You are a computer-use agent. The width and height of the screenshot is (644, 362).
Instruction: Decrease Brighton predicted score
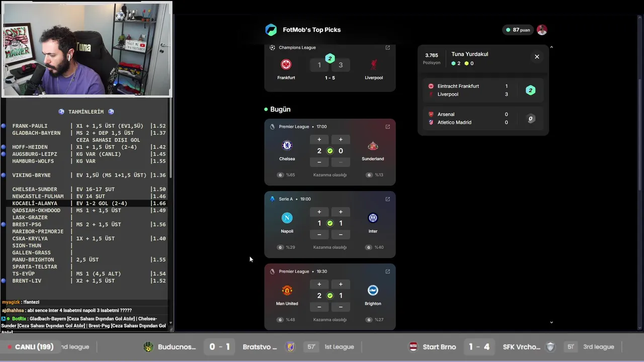pyautogui.click(x=341, y=307)
